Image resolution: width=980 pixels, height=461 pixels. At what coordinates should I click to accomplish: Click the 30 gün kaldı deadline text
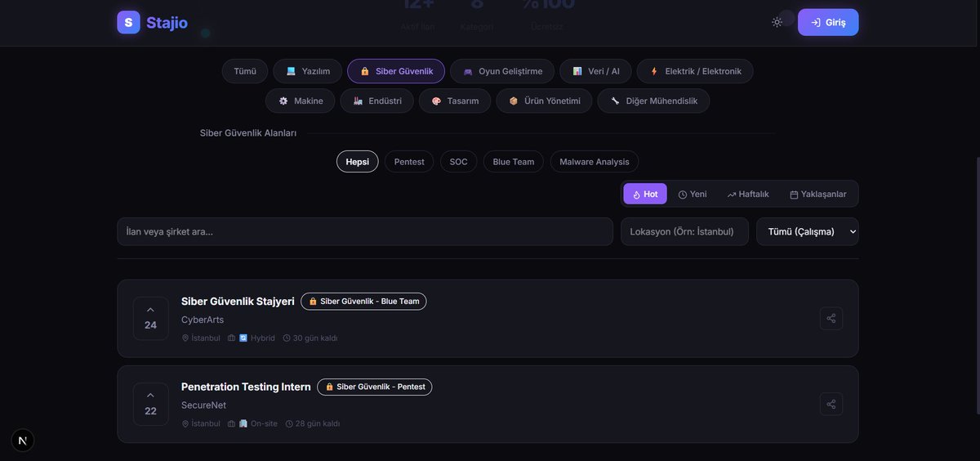(315, 338)
